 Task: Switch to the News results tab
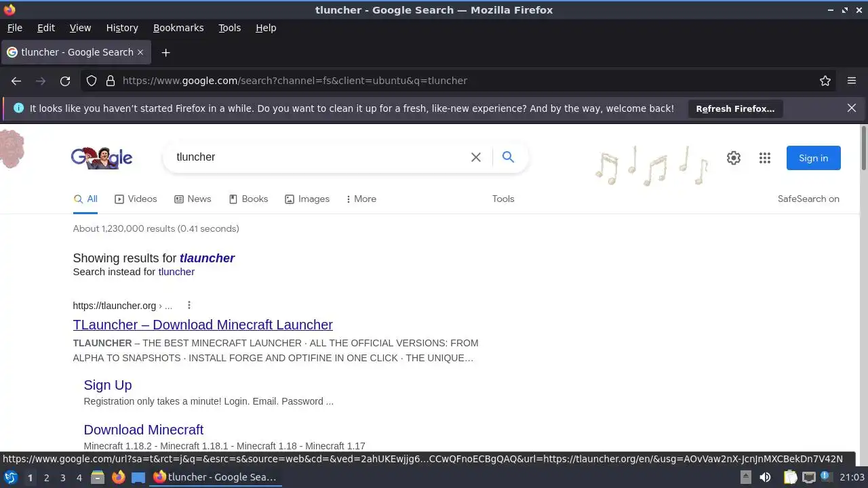pyautogui.click(x=193, y=199)
